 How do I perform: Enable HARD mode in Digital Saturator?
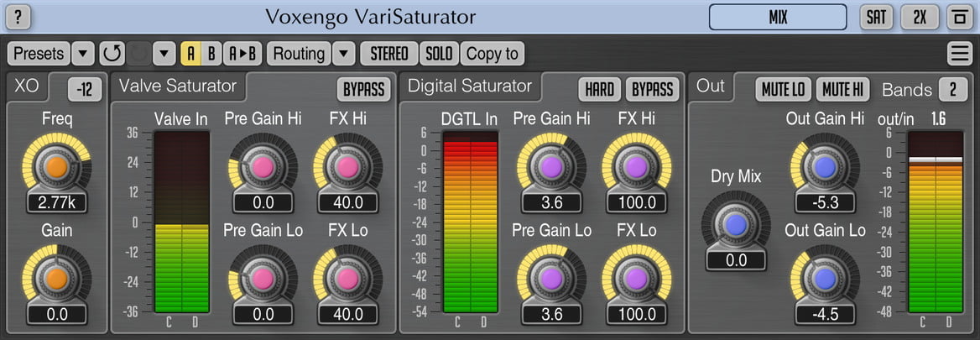point(599,89)
